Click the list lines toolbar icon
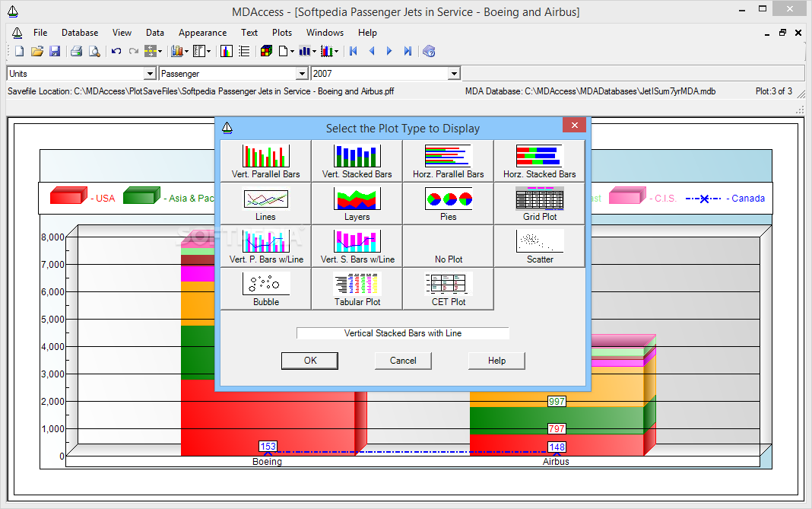The height and width of the screenshot is (509, 812). pos(244,51)
